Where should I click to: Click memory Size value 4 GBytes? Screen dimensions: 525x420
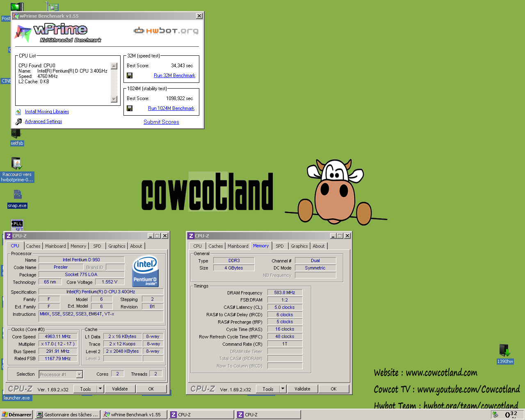[234, 268]
